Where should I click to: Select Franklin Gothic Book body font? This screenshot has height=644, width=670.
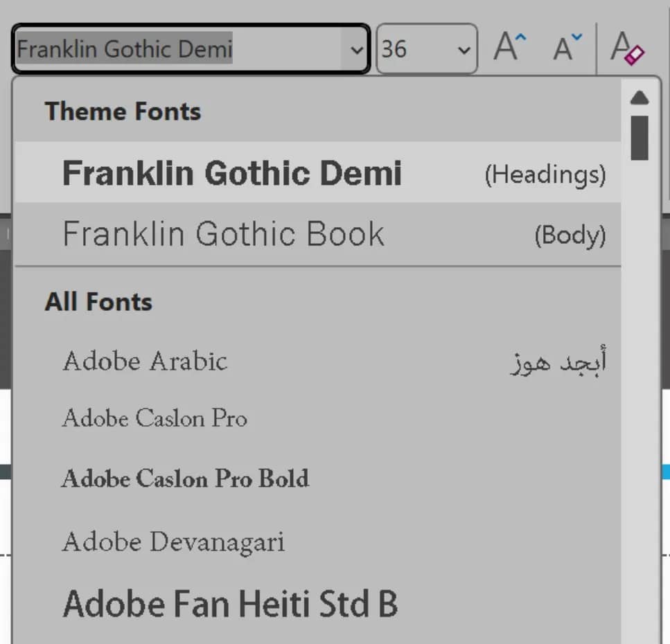[223, 235]
